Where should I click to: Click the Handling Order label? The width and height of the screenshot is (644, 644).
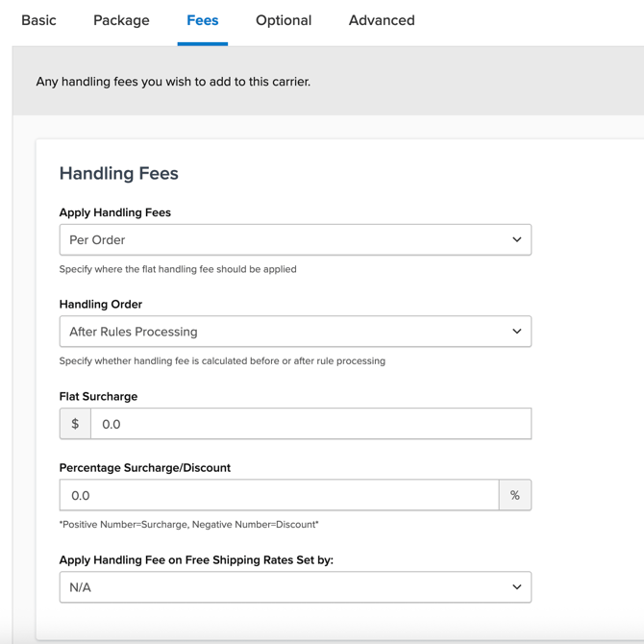[101, 305]
